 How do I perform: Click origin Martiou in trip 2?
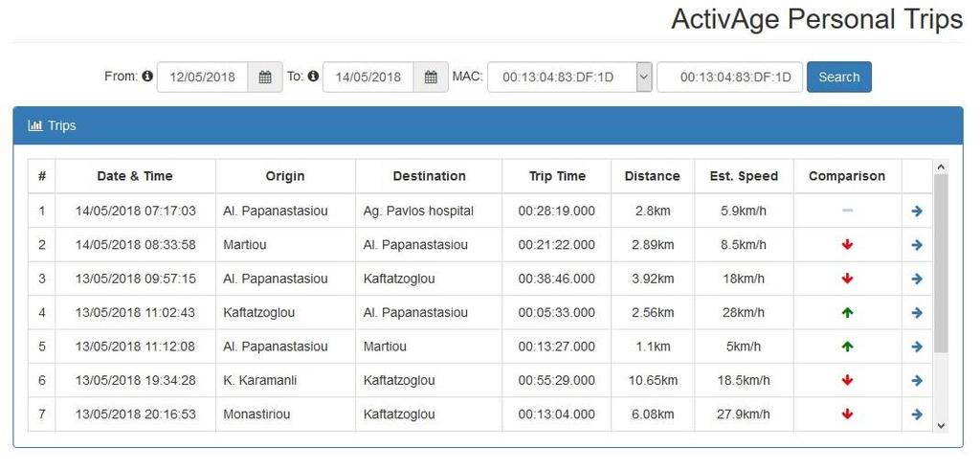(x=244, y=245)
